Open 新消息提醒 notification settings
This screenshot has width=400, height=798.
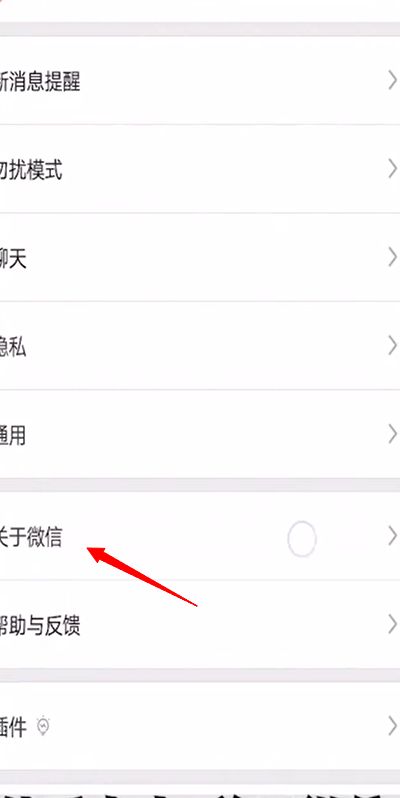point(200,80)
